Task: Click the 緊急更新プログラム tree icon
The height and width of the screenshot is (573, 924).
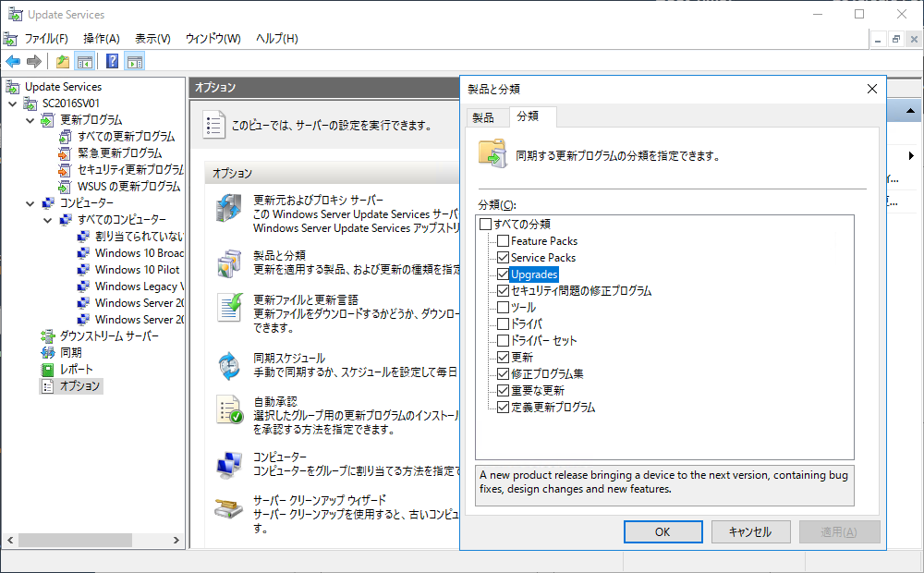Action: [x=65, y=153]
